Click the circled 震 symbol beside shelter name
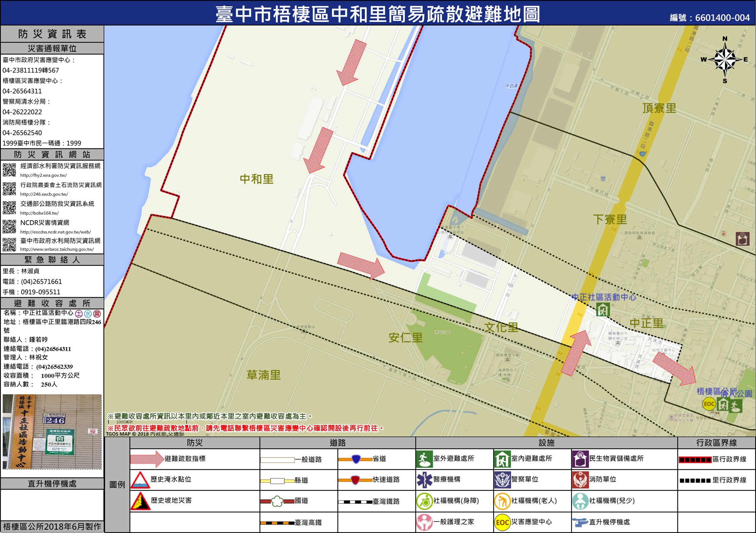Image resolution: width=756 pixels, height=533 pixels. coord(97,314)
